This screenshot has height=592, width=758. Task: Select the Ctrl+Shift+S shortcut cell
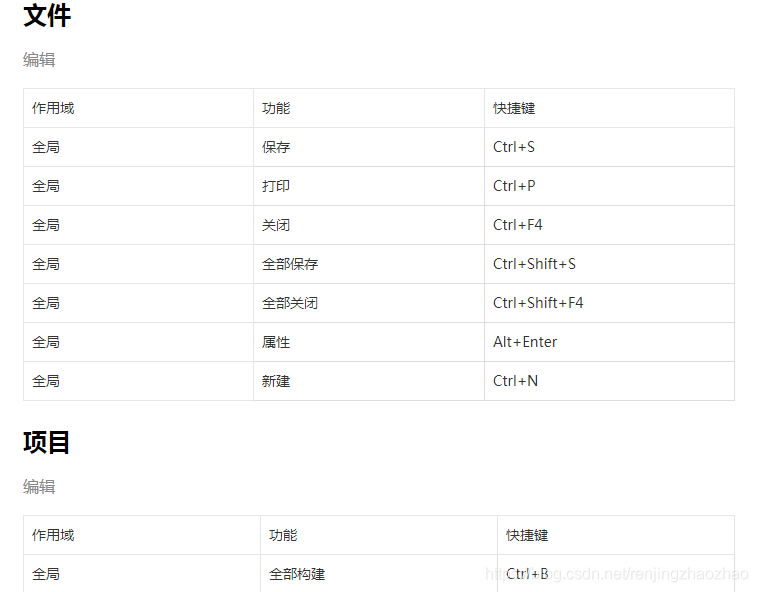609,264
